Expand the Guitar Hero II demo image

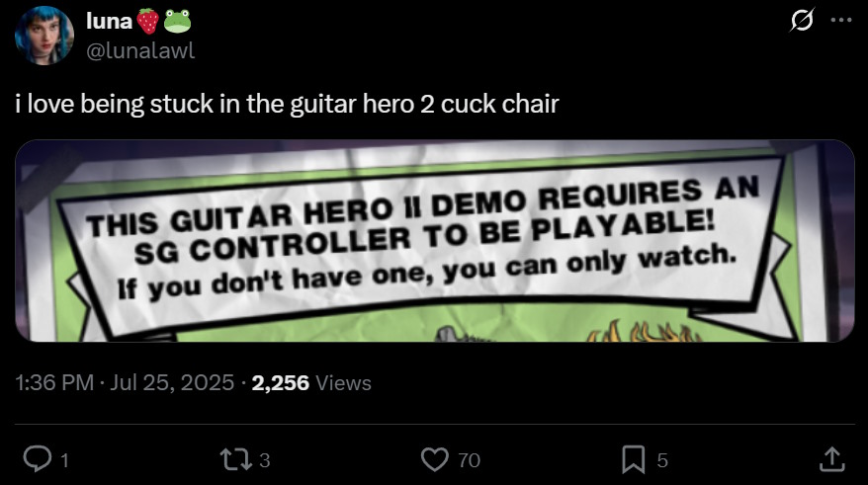coord(435,241)
